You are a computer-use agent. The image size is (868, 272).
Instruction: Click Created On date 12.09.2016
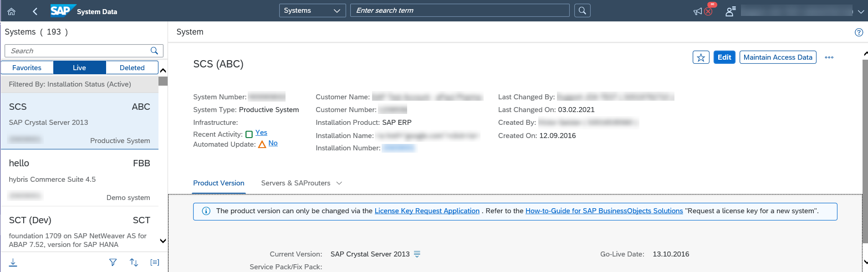coord(557,136)
